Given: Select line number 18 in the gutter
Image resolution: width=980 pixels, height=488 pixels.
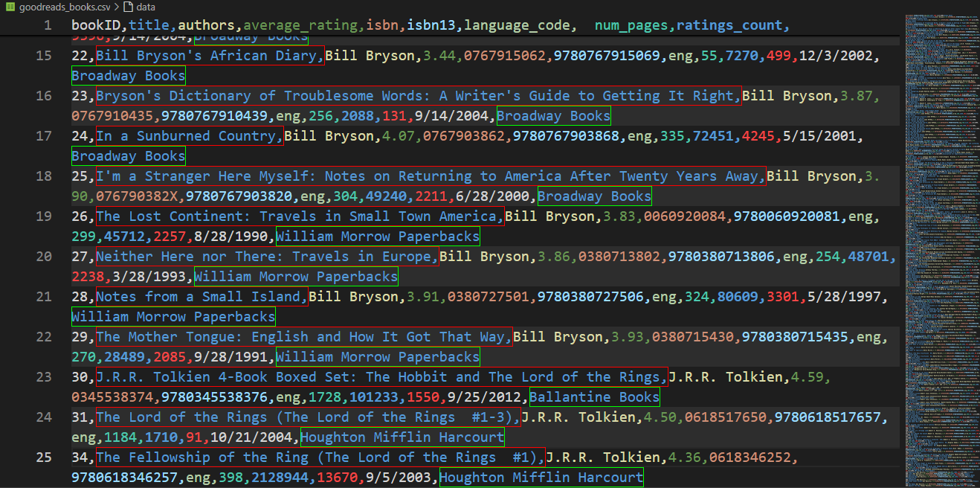Looking at the screenshot, I should [44, 176].
